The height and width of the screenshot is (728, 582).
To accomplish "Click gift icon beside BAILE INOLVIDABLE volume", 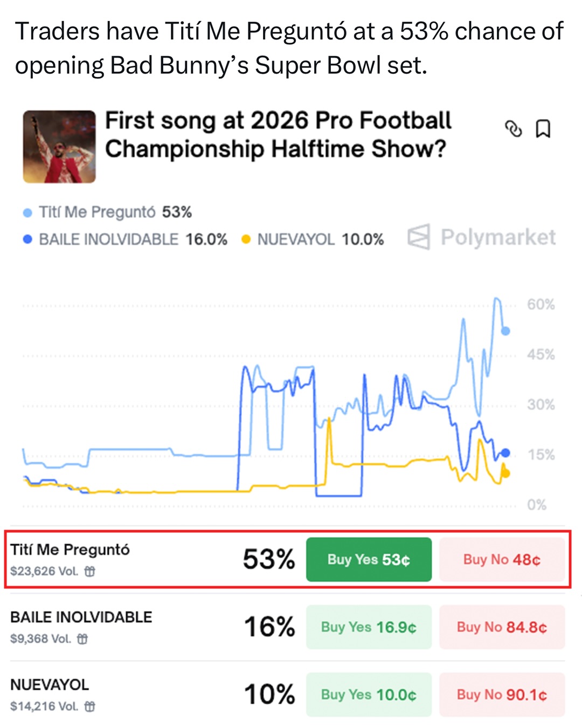I will click(82, 639).
